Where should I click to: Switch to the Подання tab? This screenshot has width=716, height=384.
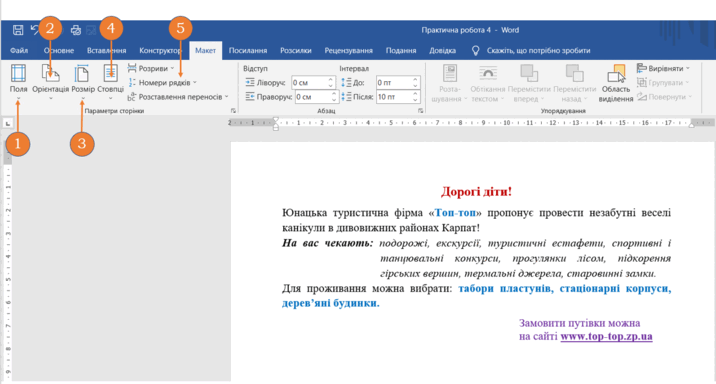point(401,51)
